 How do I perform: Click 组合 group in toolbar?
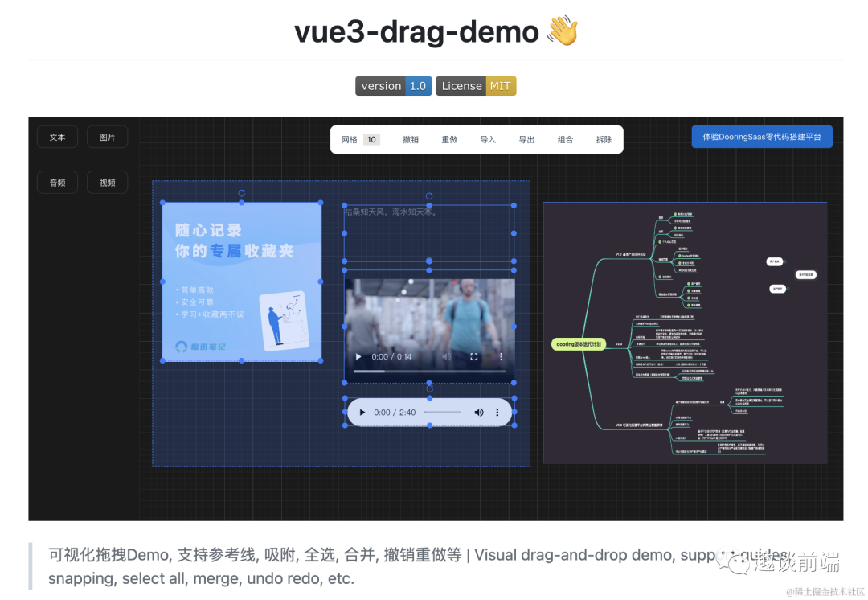[x=565, y=140]
